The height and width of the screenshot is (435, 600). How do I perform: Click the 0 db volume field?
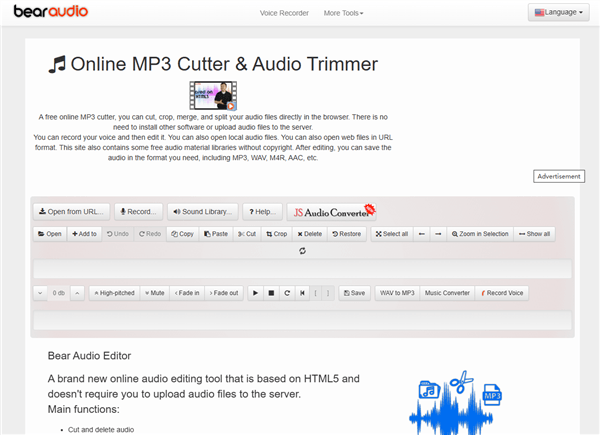pos(59,293)
